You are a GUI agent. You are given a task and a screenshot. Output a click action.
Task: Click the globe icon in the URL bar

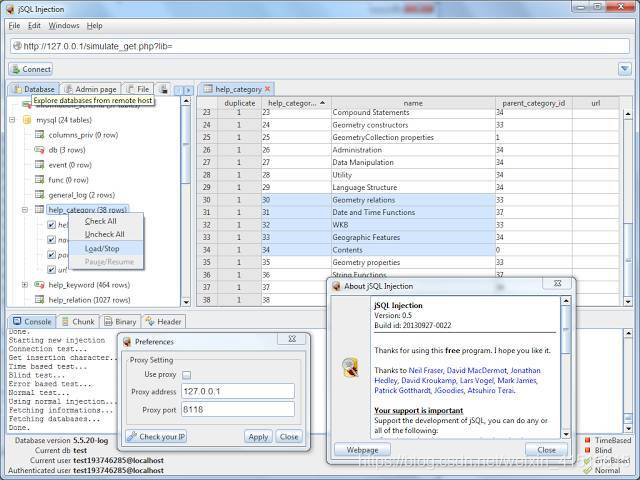coord(17,46)
